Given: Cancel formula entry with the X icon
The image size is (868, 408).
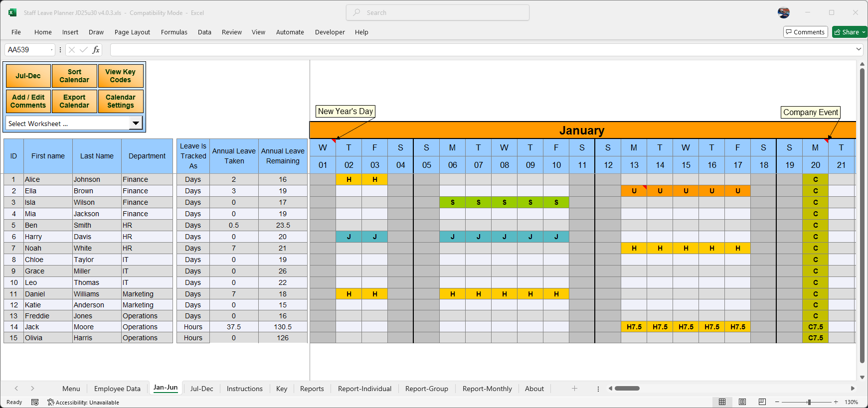Looking at the screenshot, I should (72, 50).
